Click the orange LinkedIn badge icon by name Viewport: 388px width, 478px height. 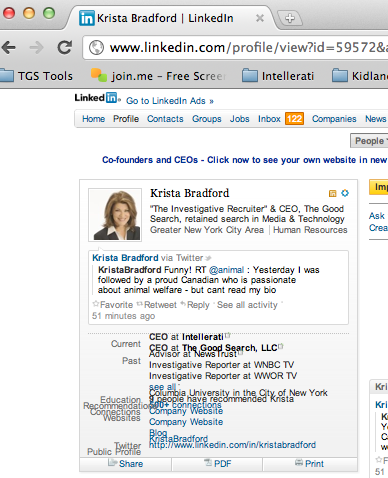(x=332, y=193)
